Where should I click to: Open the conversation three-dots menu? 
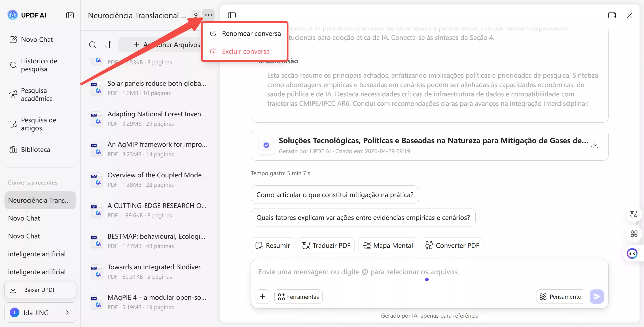click(x=208, y=15)
